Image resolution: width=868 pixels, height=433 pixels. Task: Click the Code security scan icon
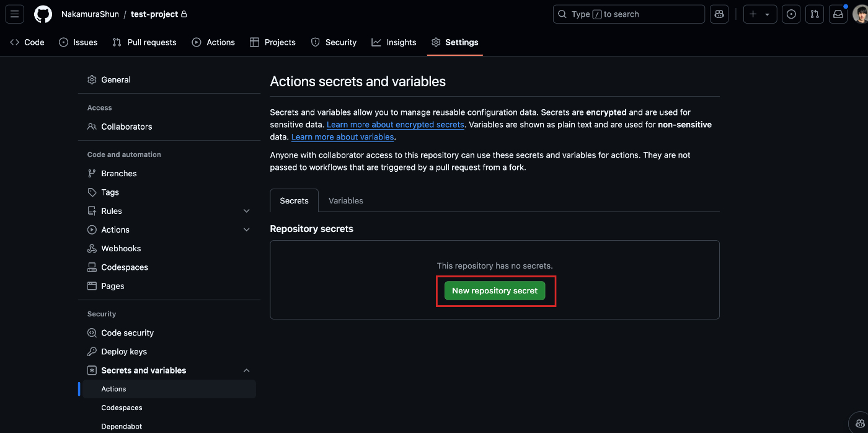click(92, 333)
